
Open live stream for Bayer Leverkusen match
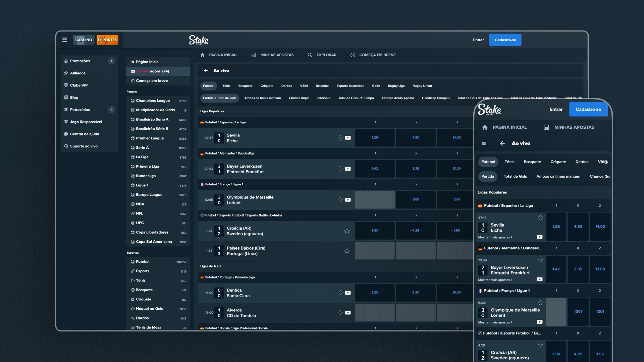348,169
